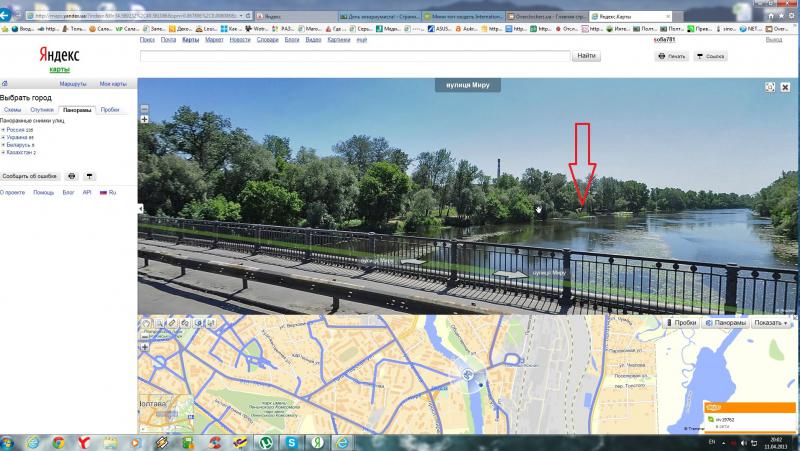Zoom out the panorama with minus button
800x451 pixels.
(x=144, y=108)
